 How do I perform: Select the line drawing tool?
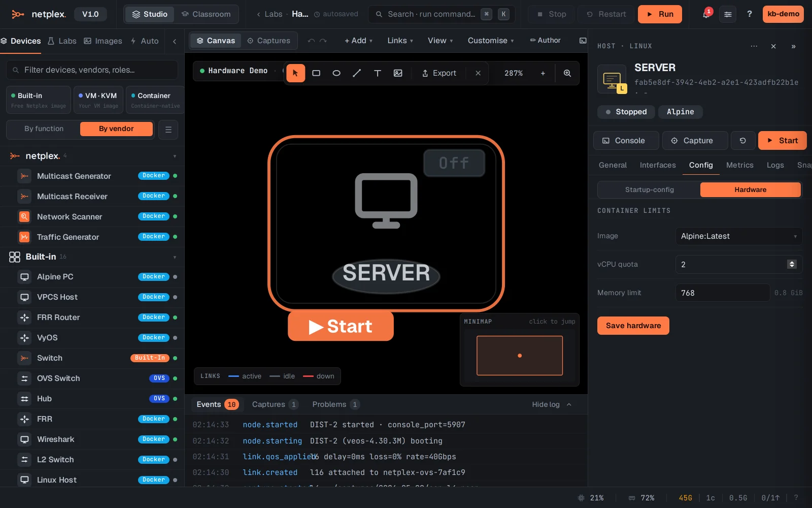(x=357, y=73)
